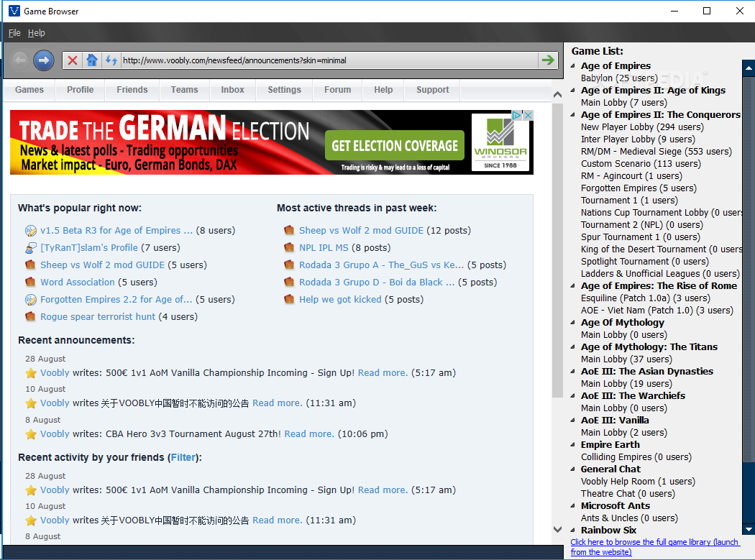755x560 pixels.
Task: Select RM/DM - Medieval Siege lobby
Action: (656, 152)
